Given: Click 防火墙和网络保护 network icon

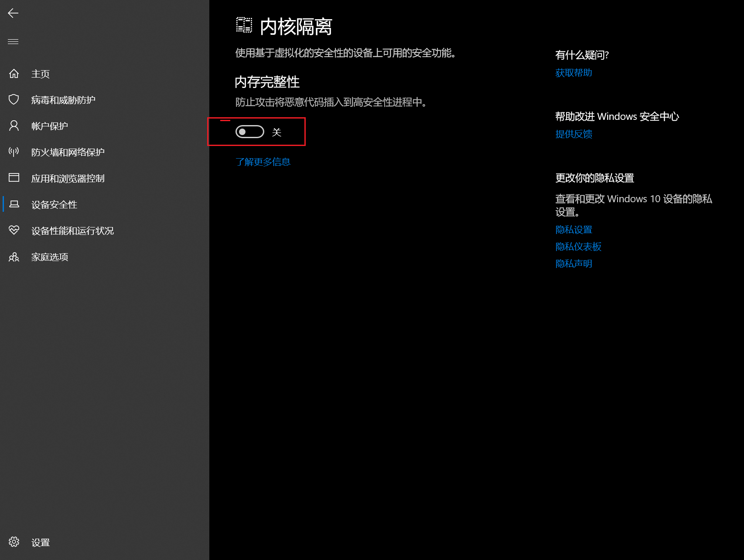Looking at the screenshot, I should 14,152.
